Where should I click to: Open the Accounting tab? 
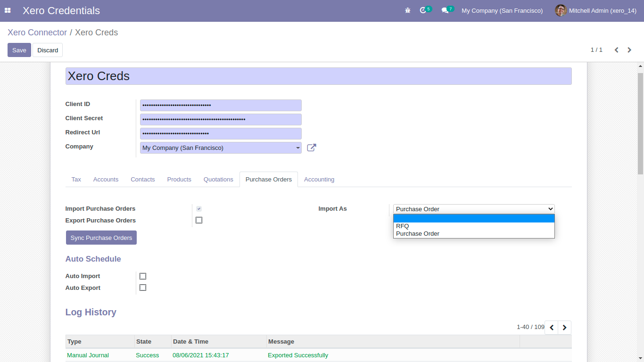319,180
